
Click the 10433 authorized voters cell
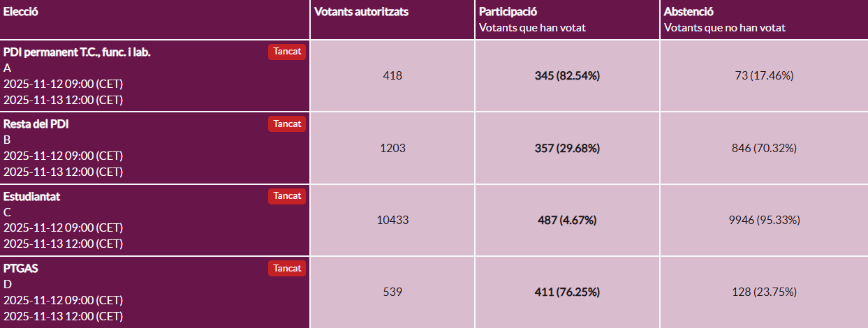pyautogui.click(x=392, y=220)
